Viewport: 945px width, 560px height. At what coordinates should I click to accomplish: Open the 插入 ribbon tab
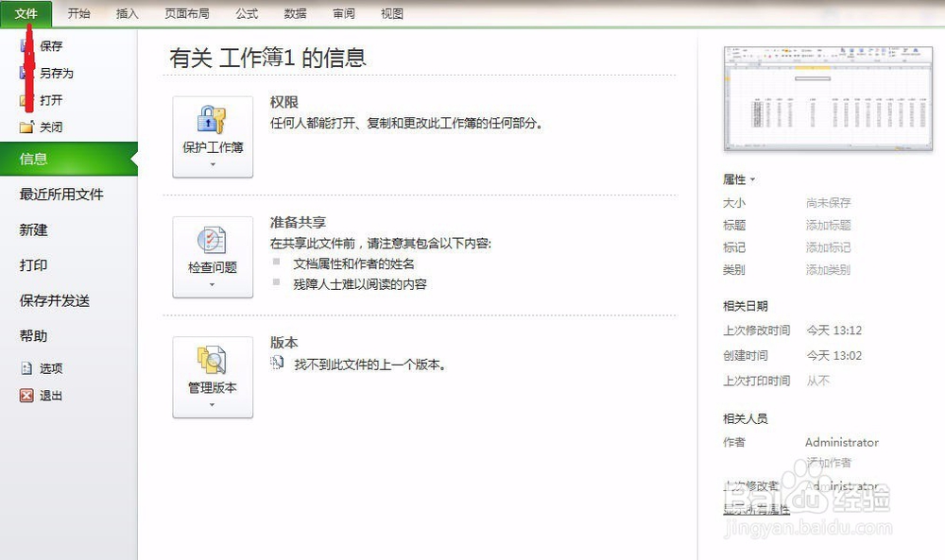129,13
